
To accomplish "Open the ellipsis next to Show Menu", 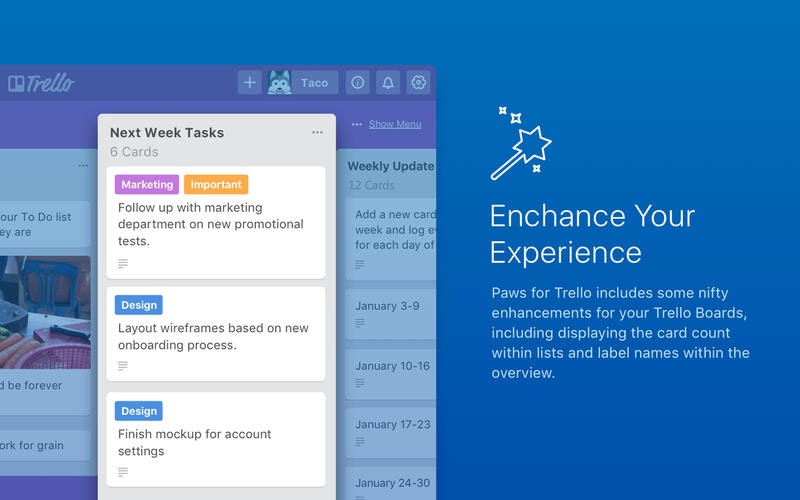I will (x=357, y=124).
